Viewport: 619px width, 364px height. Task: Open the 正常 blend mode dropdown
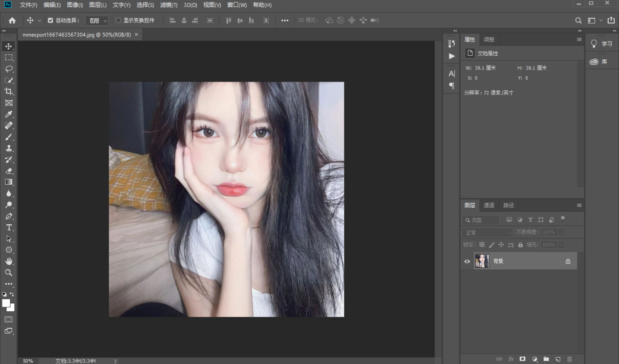(487, 233)
